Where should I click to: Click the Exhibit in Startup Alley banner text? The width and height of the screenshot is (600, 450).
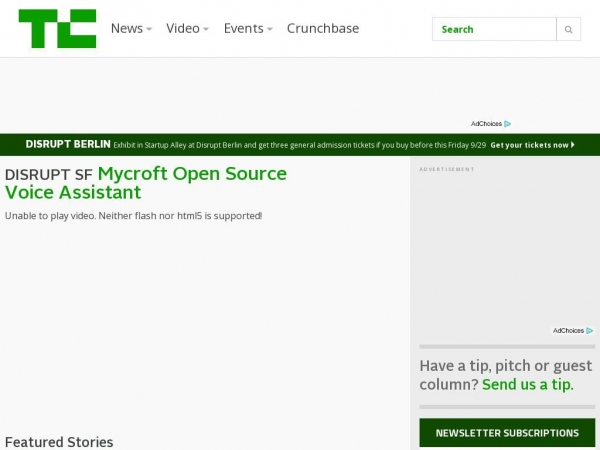coord(300,145)
